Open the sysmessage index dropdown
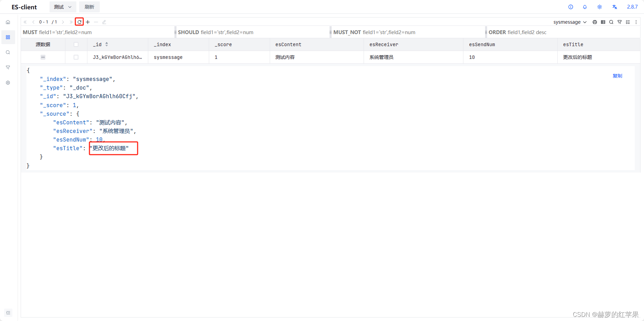This screenshot has width=644, height=321. point(570,22)
